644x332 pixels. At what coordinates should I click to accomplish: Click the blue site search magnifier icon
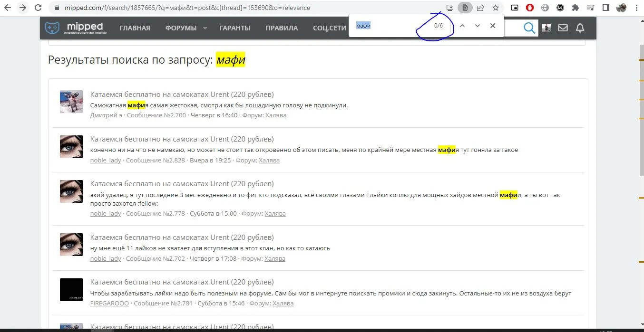(529, 28)
